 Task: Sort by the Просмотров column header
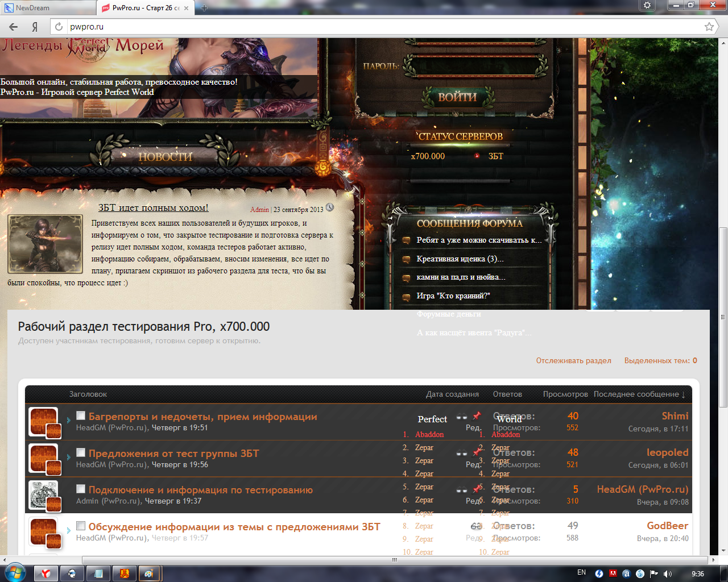(x=565, y=394)
